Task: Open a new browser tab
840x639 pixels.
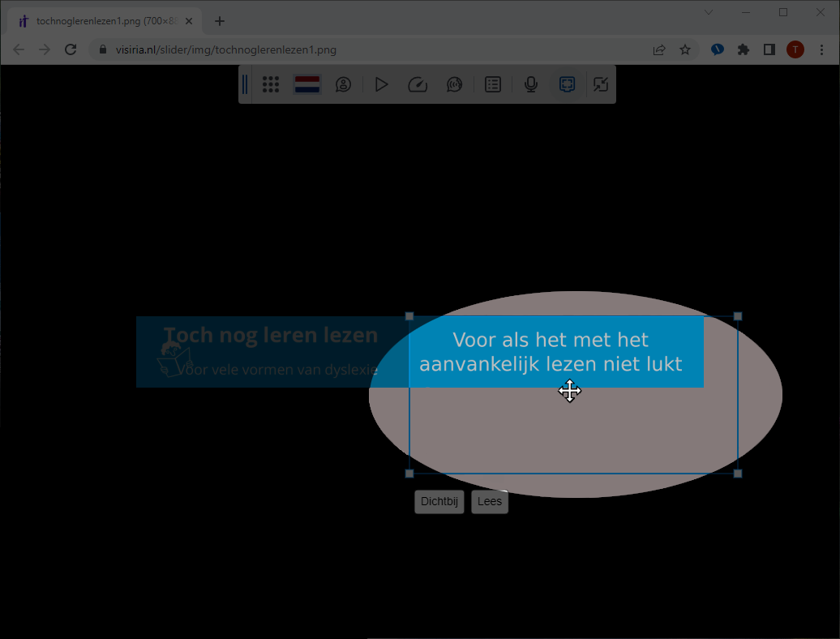Action: [219, 20]
